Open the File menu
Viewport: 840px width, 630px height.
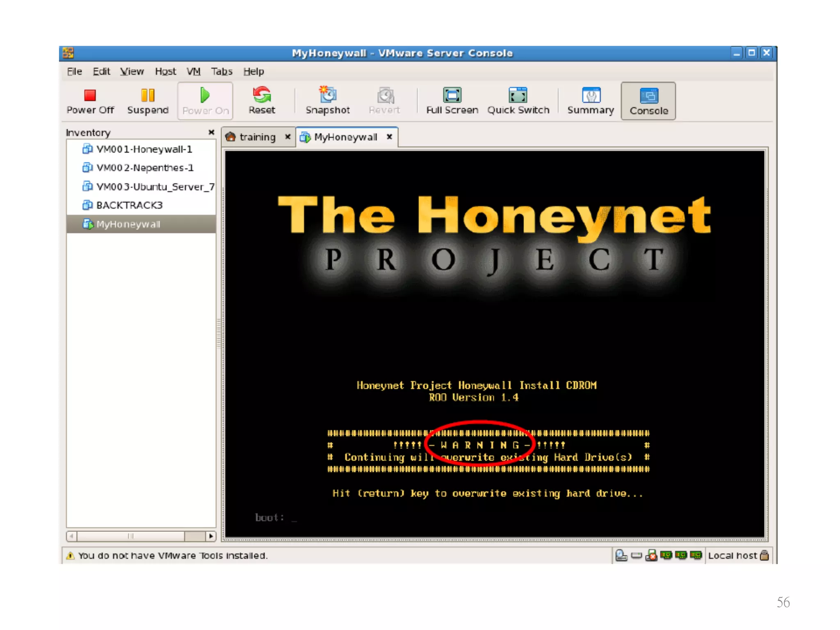(74, 71)
